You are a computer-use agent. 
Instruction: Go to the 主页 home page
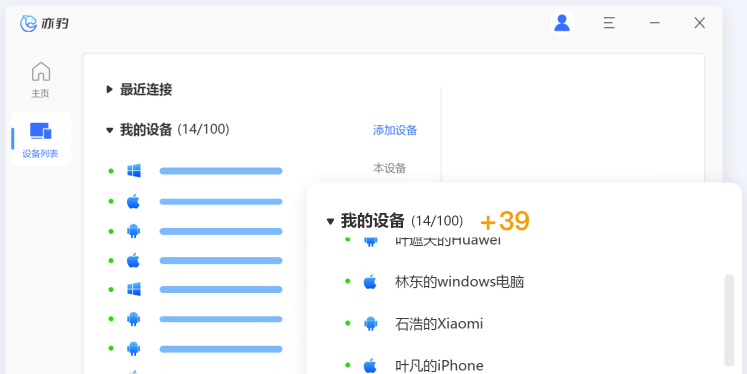(40, 80)
